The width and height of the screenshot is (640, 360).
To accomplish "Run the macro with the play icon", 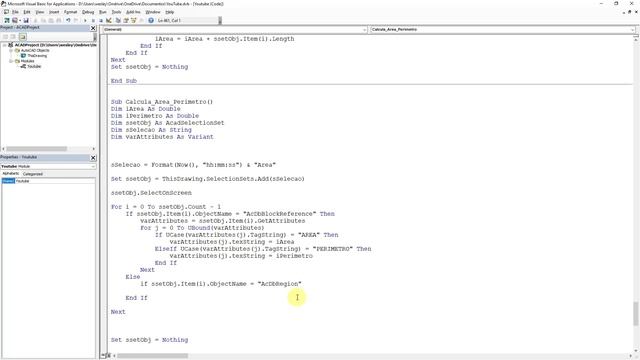I will (85, 20).
